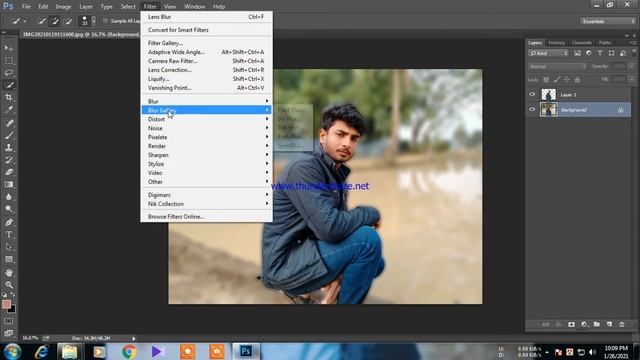Select the Hand tool
The height and width of the screenshot is (360, 640).
point(9,273)
